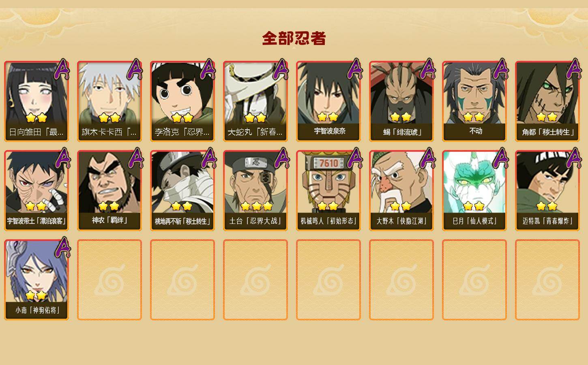Select the 土台「忍界大战」three-star card
This screenshot has width=588, height=365.
click(x=255, y=190)
